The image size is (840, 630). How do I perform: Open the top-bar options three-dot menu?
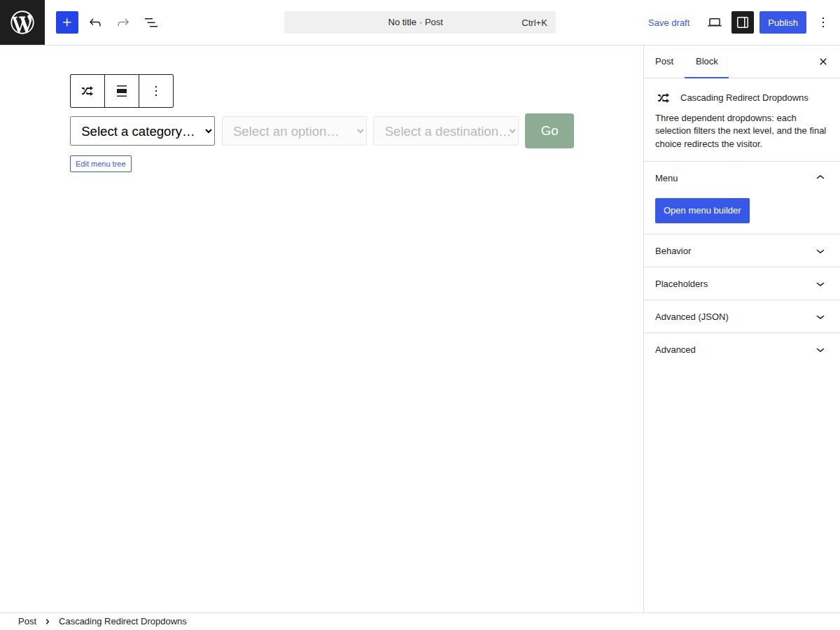click(823, 22)
